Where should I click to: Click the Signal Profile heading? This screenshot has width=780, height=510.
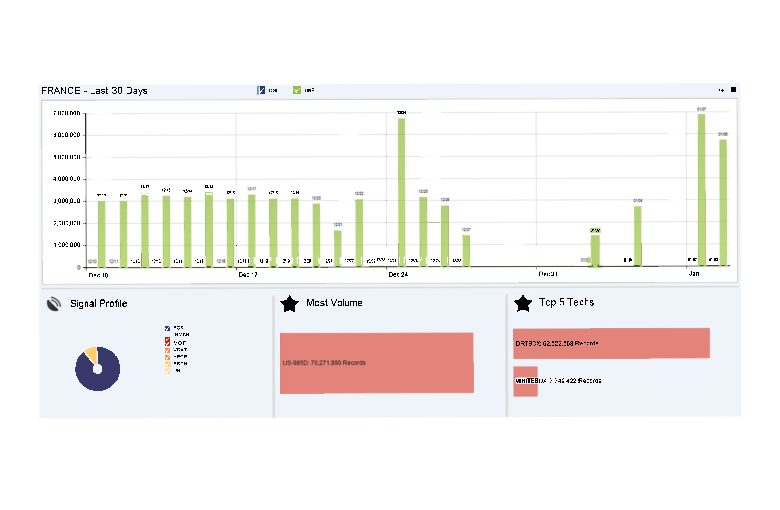pyautogui.click(x=98, y=304)
